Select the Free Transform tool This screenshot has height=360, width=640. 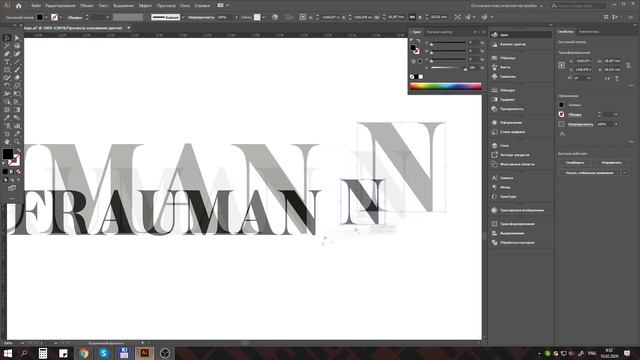[17, 93]
